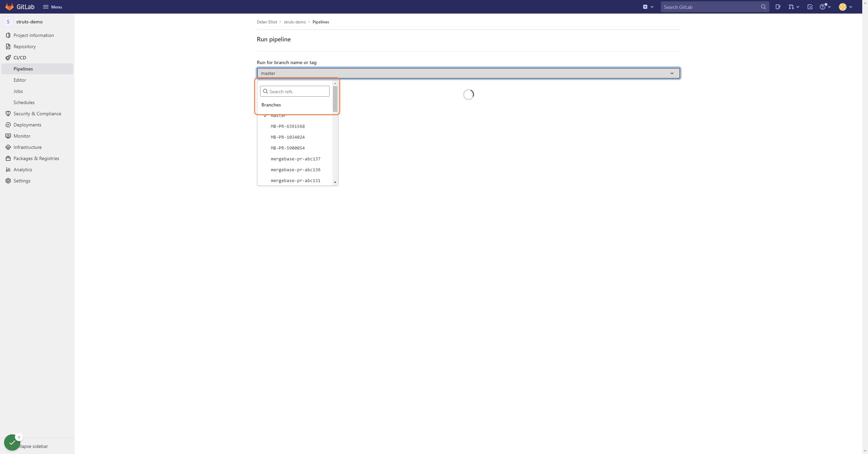This screenshot has width=868, height=454.
Task: Open the Help question mark dropdown
Action: pyautogui.click(x=825, y=7)
